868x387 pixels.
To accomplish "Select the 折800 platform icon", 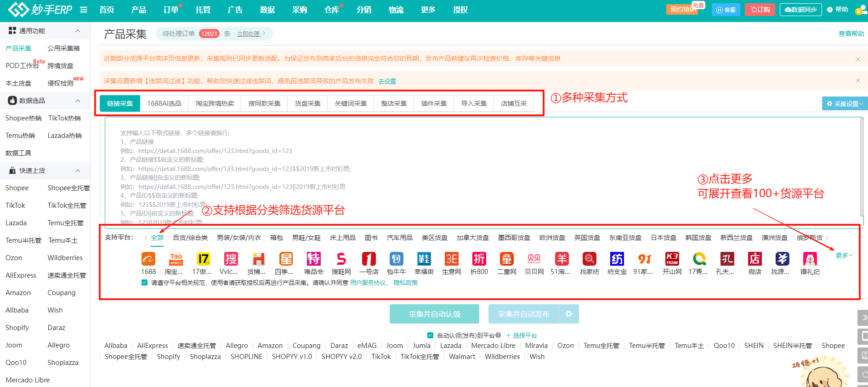I will 479,259.
